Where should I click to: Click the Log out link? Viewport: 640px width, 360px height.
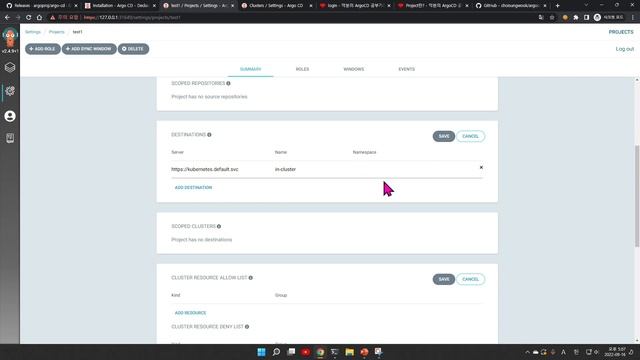(624, 49)
